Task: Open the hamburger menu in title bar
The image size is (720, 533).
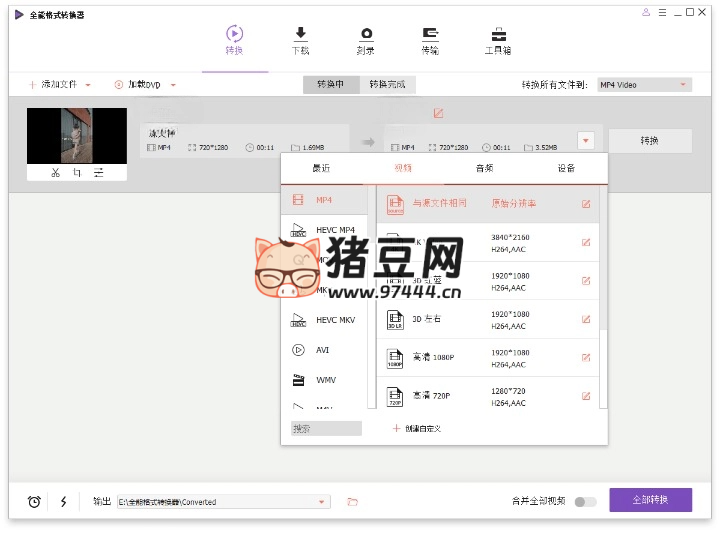Action: (662, 12)
